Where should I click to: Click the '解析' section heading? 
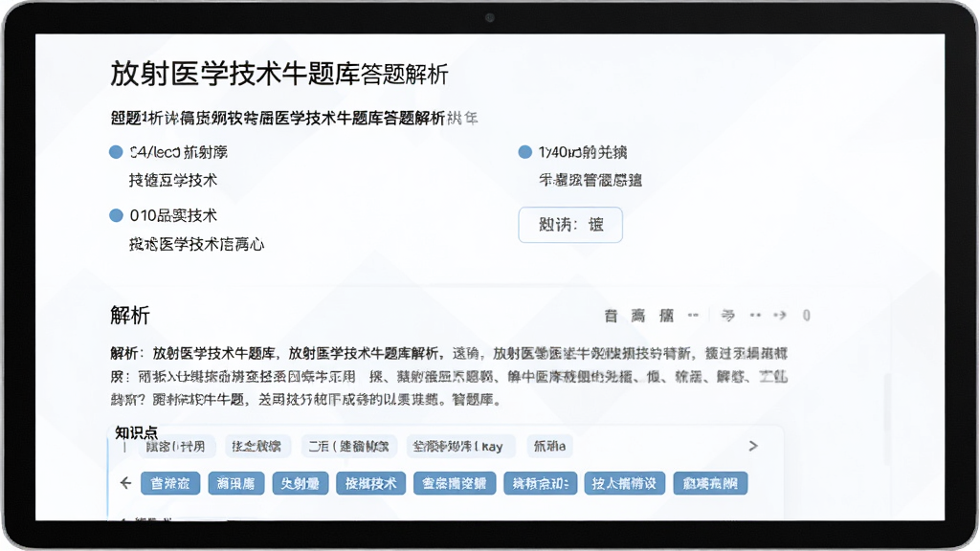point(130,316)
